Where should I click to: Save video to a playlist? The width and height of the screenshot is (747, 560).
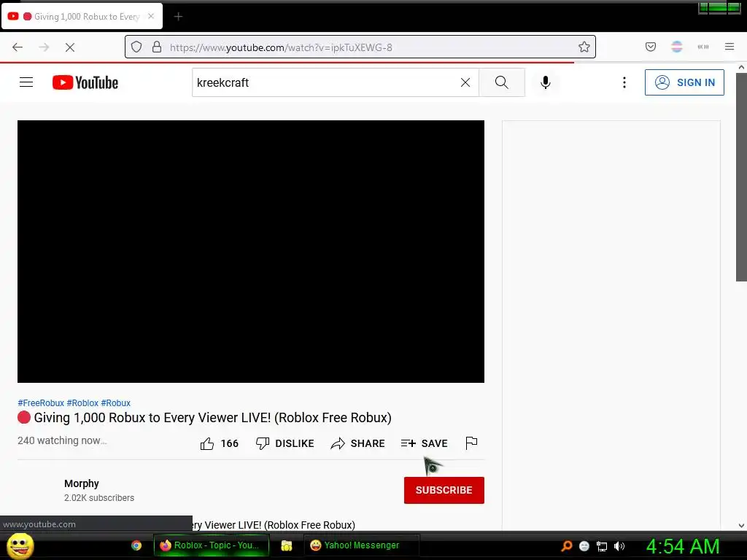424,443
